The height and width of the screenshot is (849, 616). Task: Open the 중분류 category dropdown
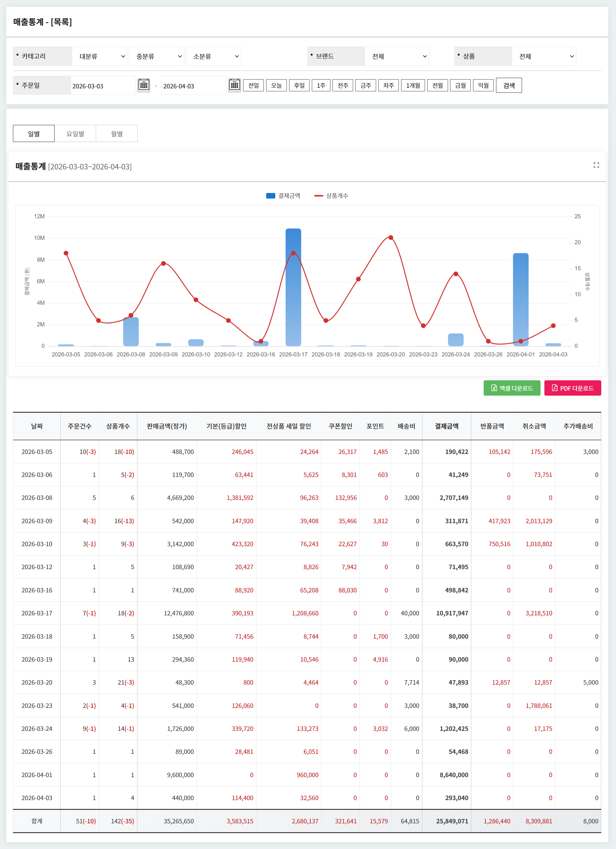point(157,57)
